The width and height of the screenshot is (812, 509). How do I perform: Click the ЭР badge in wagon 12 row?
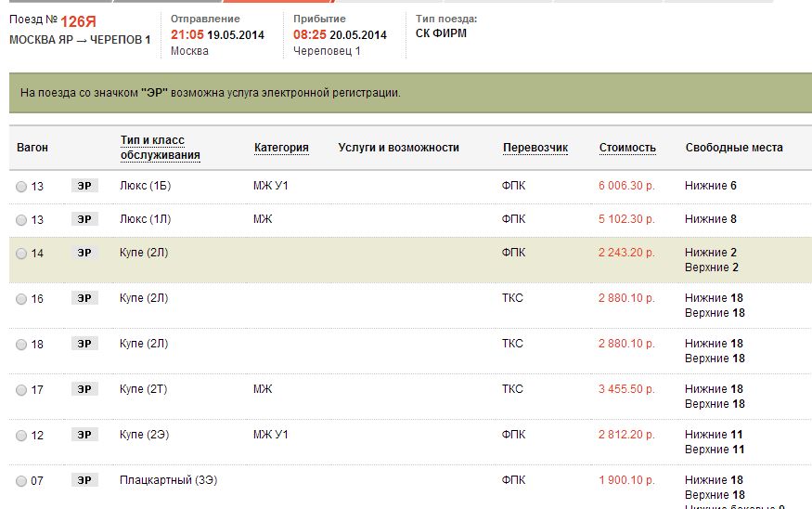tap(84, 435)
